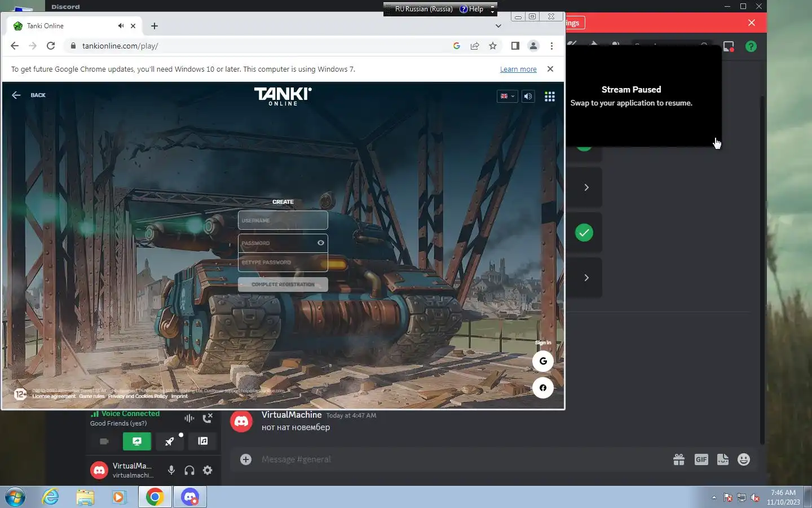
Task: Open the Chrome profile avatar menu
Action: pyautogui.click(x=533, y=46)
